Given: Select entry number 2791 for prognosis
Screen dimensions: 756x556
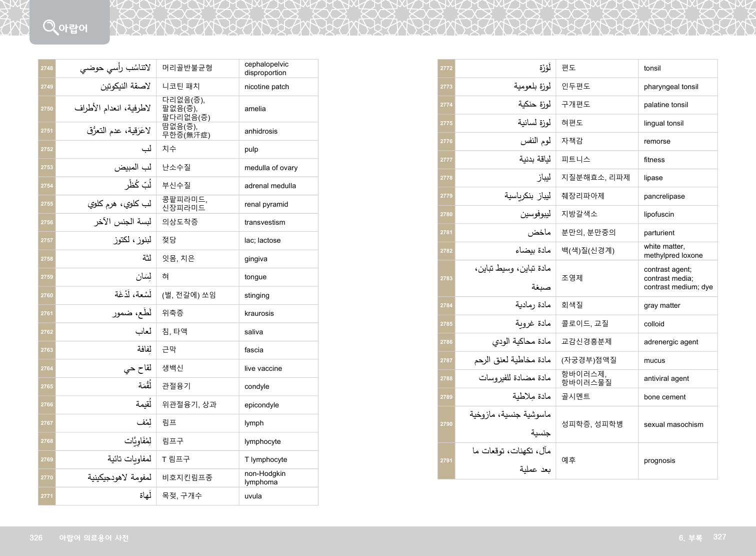Looking at the screenshot, I should 446,461.
